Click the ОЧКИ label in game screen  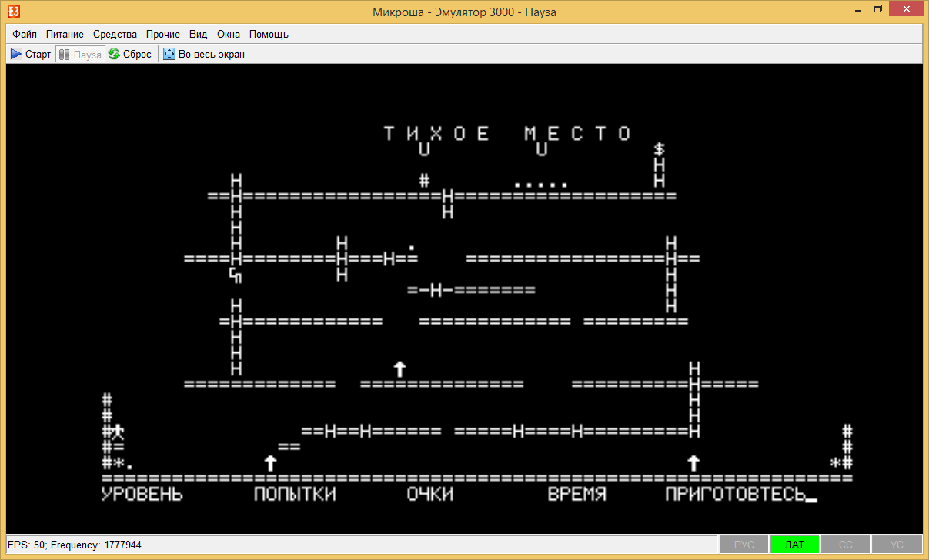pos(430,495)
